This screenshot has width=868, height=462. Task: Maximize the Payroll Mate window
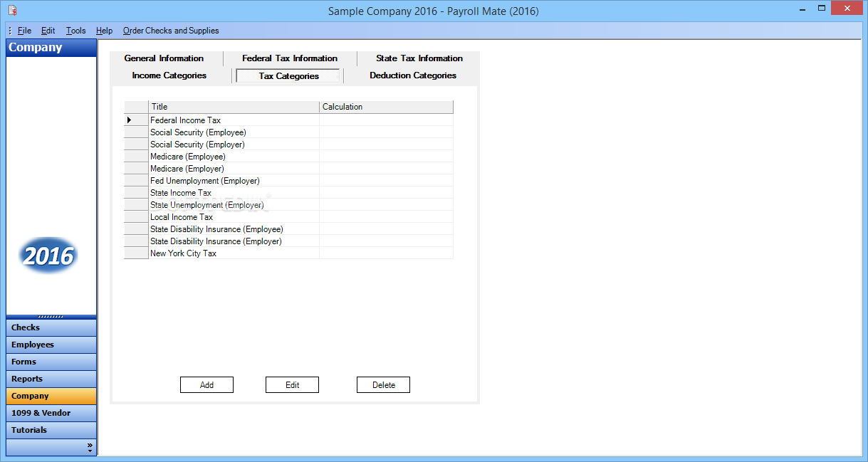pyautogui.click(x=822, y=9)
